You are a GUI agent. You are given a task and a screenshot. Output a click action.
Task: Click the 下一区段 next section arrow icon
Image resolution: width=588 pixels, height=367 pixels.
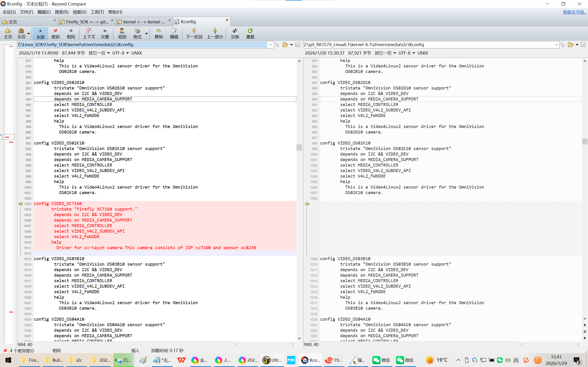194,31
